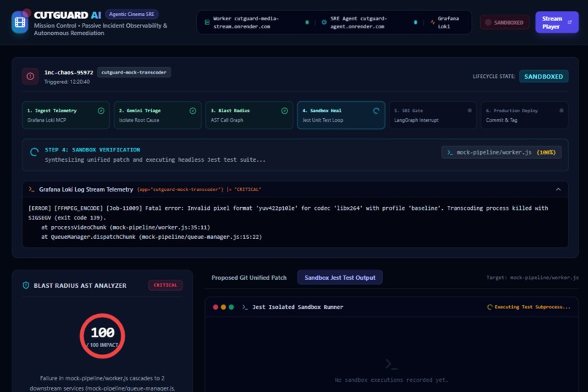Click the Agentic Cinema SRE badge
The image size is (588, 392).
[x=131, y=15]
